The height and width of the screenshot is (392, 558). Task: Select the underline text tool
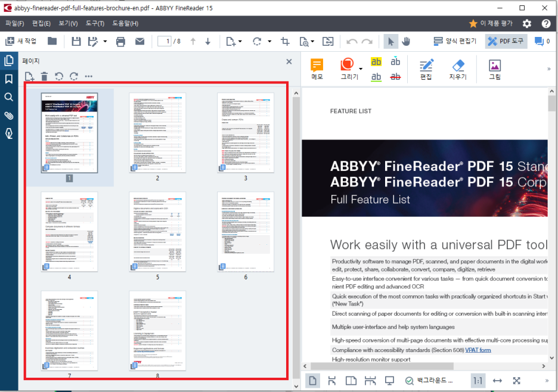(376, 76)
